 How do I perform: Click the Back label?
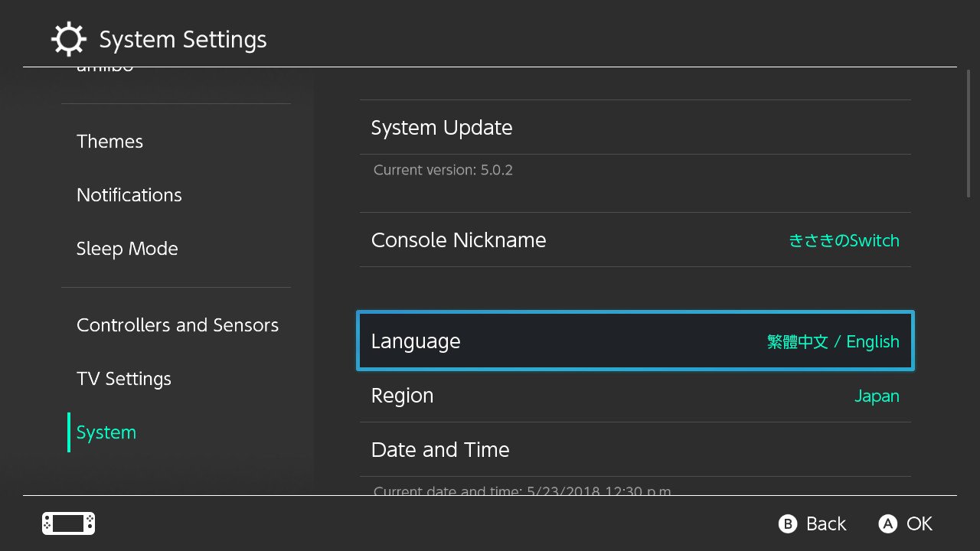coord(825,523)
